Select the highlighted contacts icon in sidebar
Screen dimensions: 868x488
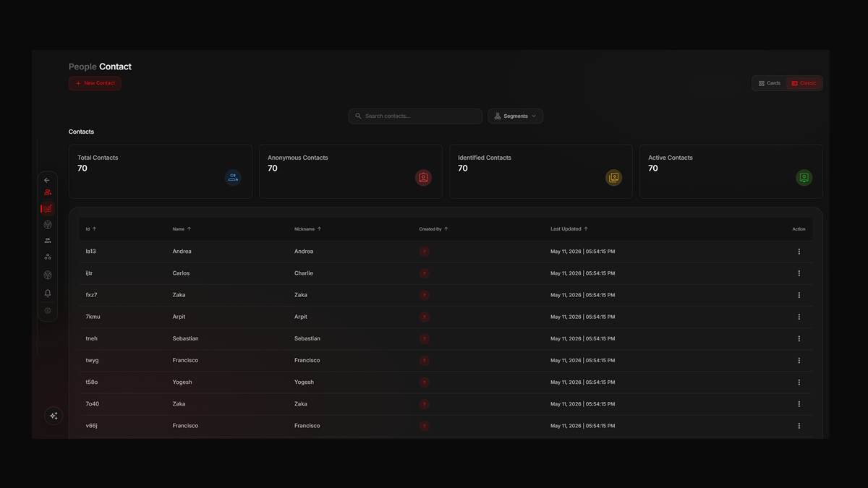[x=48, y=209]
